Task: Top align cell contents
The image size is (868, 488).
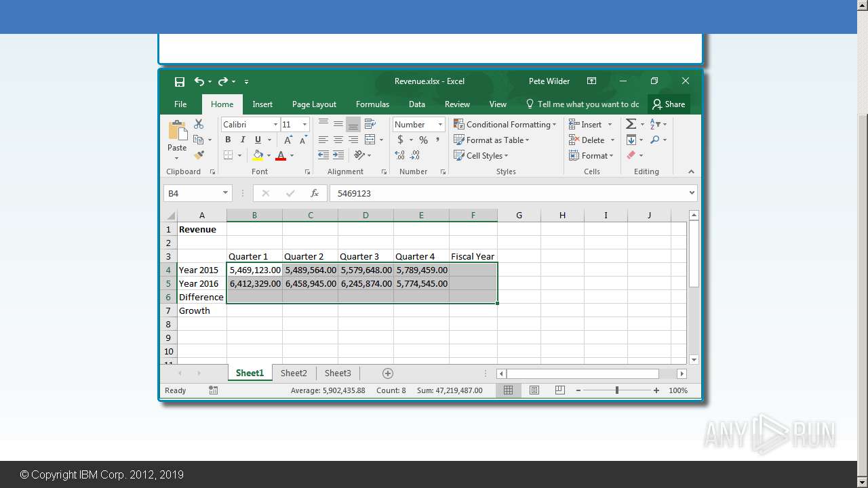Action: click(323, 124)
